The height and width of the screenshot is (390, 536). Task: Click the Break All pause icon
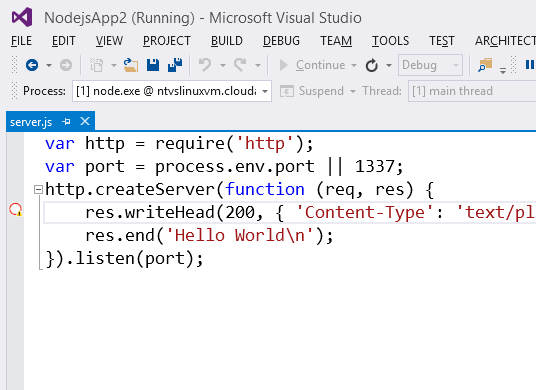[530, 65]
